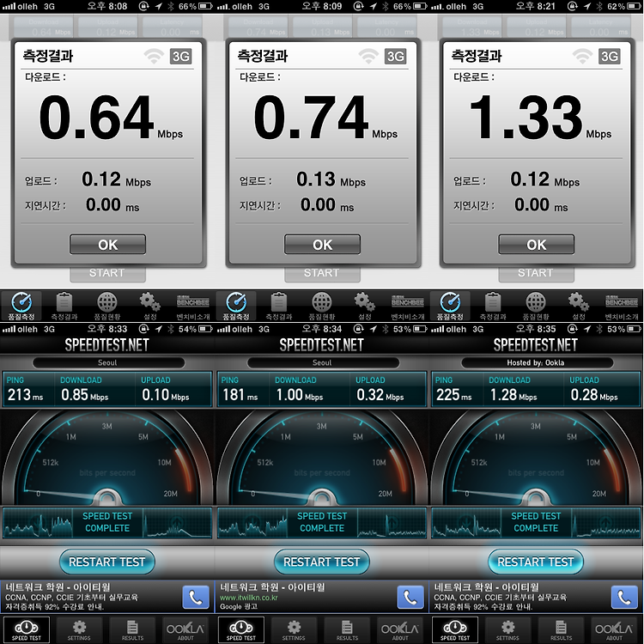644x644 pixels.
Task: Tap the phone call icon in the 8:33 ad
Action: click(196, 597)
